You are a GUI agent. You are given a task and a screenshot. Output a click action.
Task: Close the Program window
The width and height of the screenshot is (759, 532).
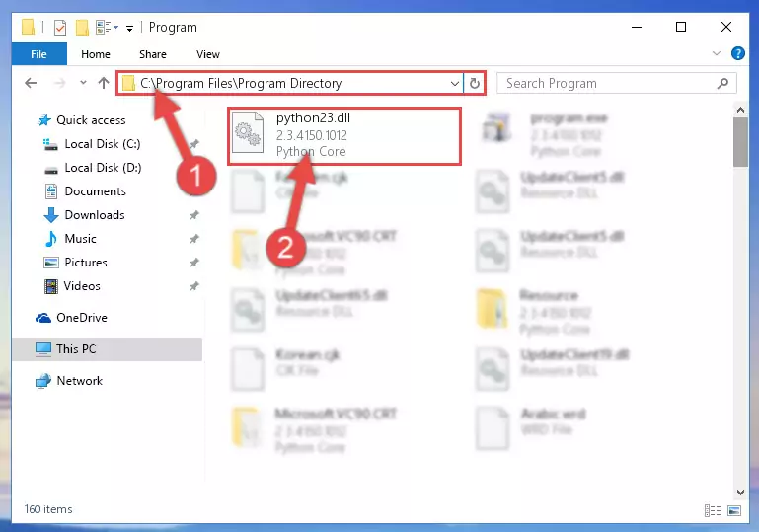726,27
